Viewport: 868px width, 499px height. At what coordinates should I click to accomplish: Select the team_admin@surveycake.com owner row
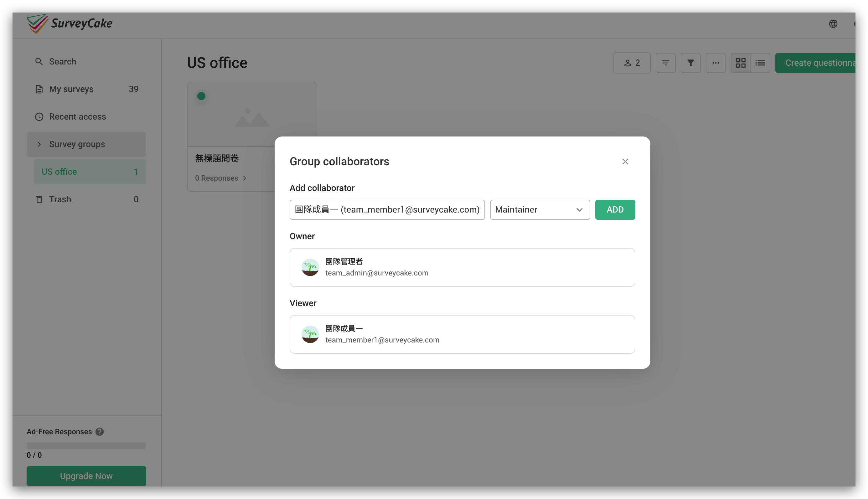[x=462, y=267]
